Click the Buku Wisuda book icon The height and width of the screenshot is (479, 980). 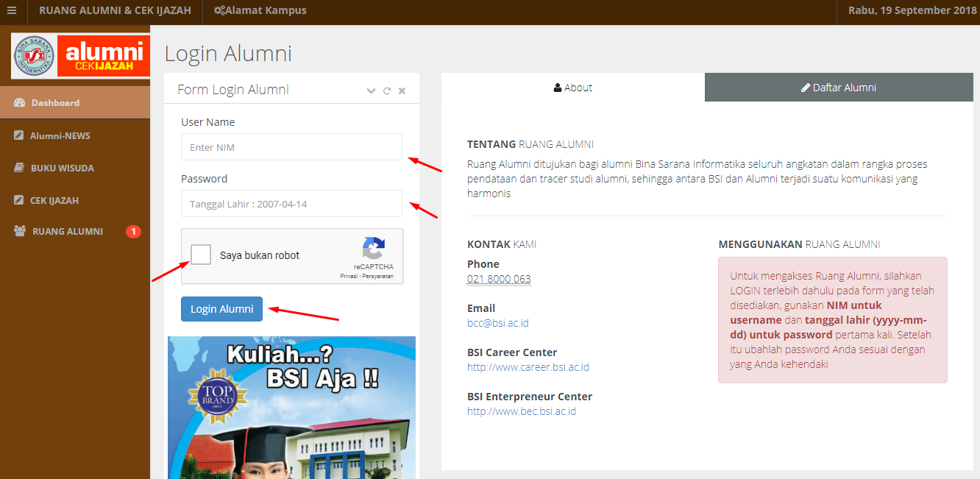click(x=19, y=168)
